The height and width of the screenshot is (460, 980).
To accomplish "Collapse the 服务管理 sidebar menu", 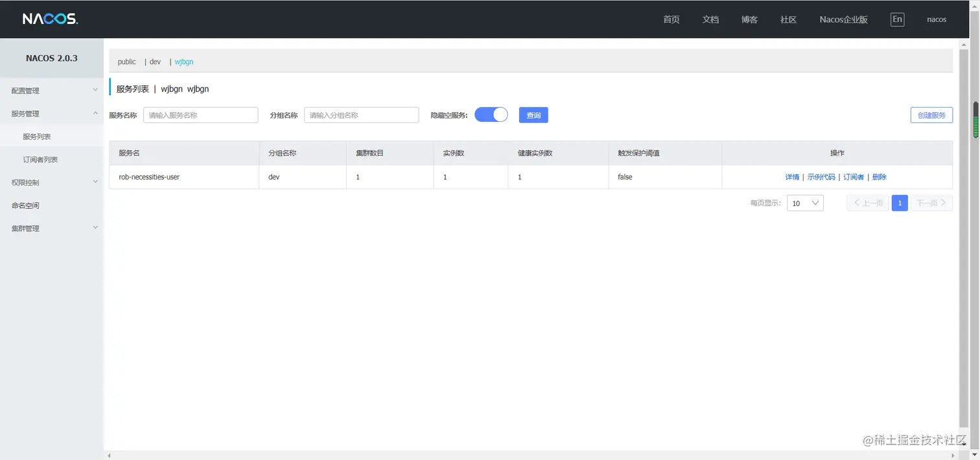I will (x=52, y=113).
